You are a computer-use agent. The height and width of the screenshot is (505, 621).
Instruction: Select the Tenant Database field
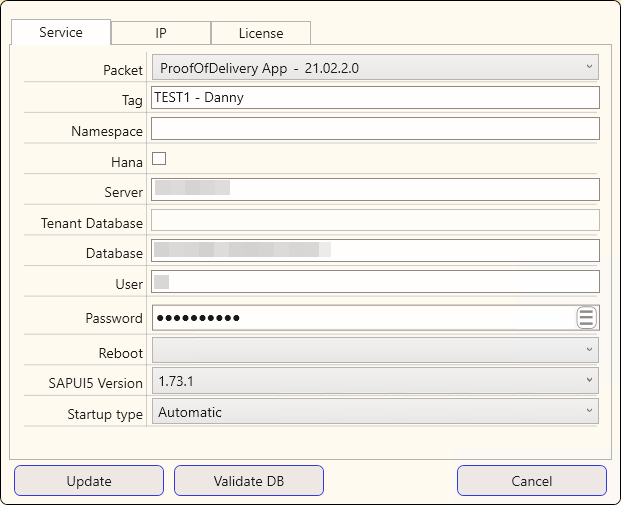[x=375, y=221]
